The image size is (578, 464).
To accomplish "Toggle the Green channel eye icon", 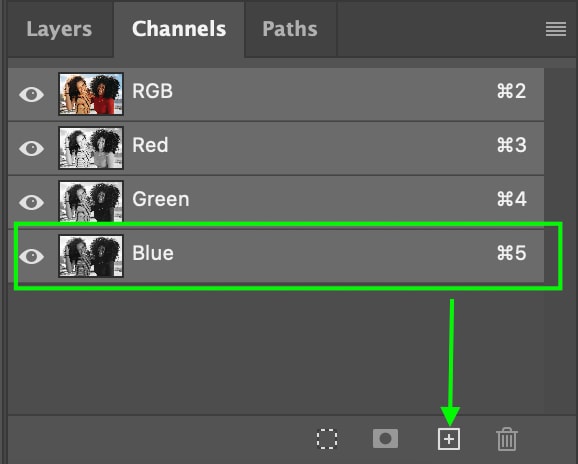I will point(31,202).
